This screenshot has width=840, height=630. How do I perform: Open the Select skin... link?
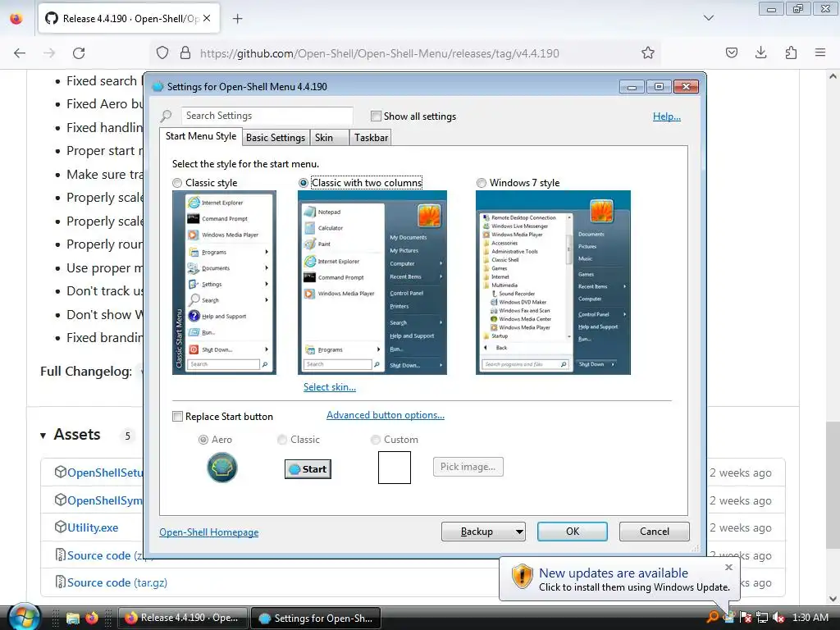330,387
